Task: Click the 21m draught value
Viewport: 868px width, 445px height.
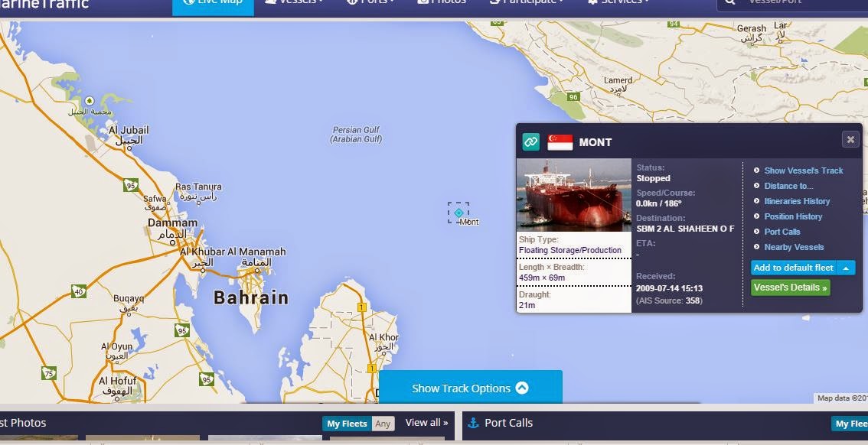Action: click(x=527, y=304)
